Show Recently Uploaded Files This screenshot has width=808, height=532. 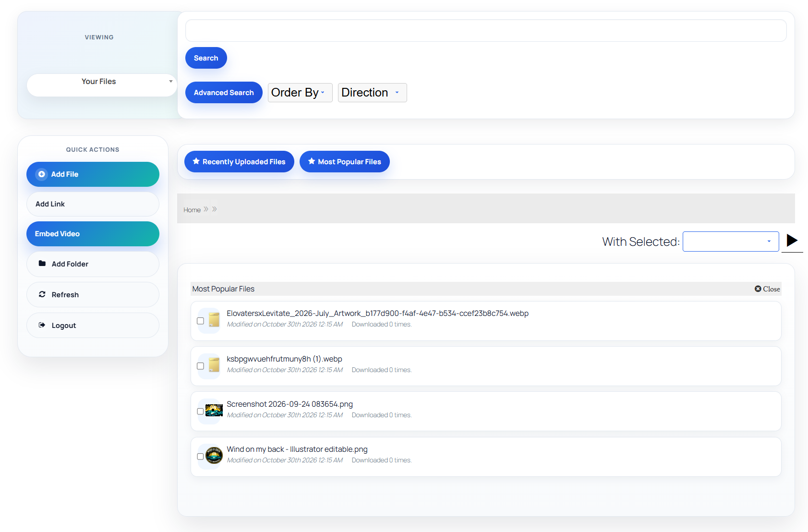tap(239, 162)
